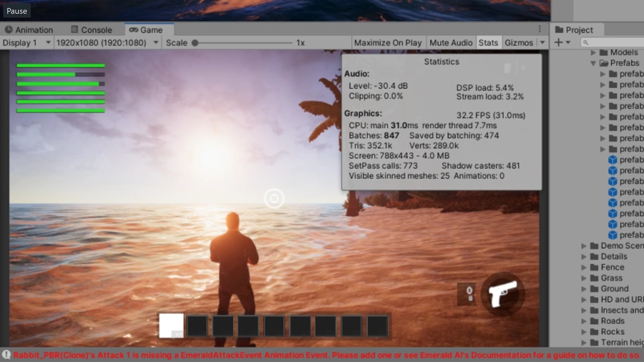The height and width of the screenshot is (362, 644).
Task: Open the create asset dropdown arrow
Action: (x=568, y=43)
